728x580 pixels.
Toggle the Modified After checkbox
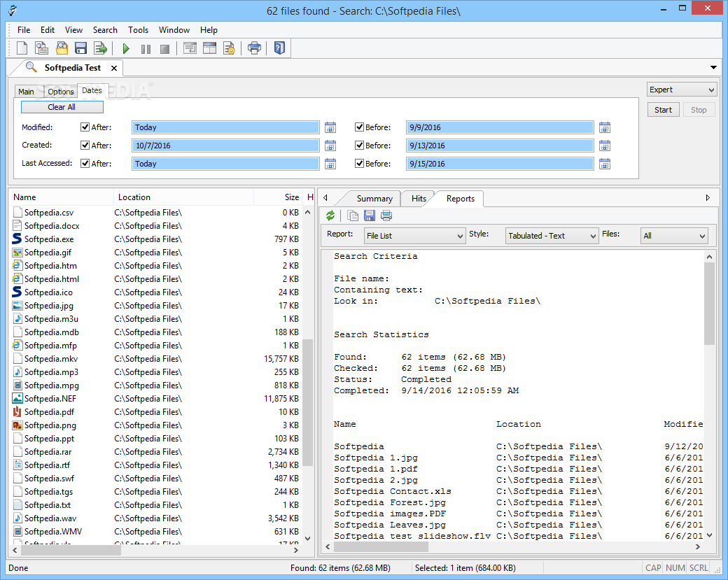[85, 127]
